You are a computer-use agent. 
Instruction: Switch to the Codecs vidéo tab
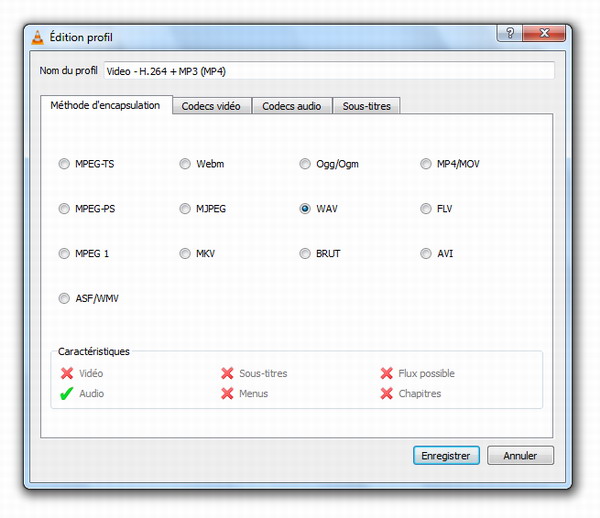211,106
